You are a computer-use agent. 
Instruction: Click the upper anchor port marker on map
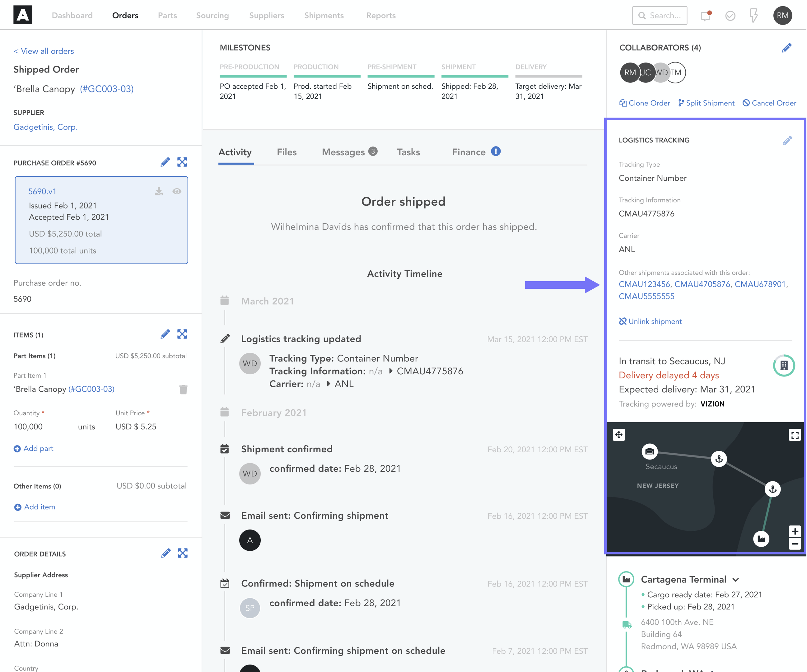point(719,459)
